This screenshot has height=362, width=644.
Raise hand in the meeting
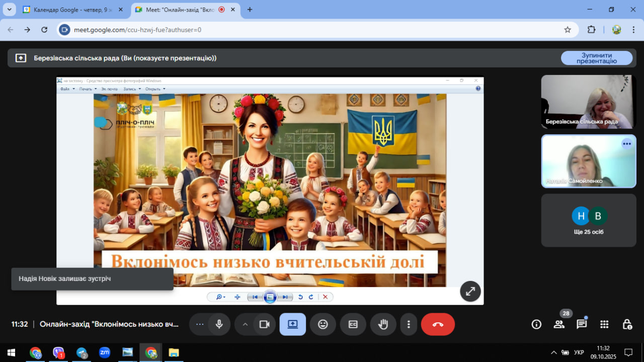(x=383, y=324)
